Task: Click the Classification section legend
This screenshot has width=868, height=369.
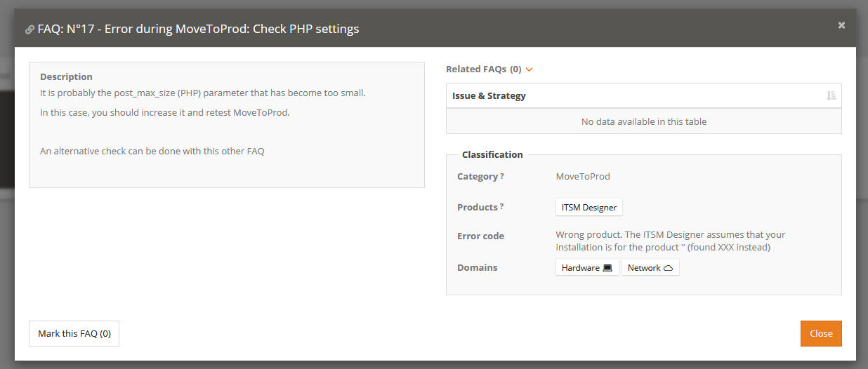Action: point(492,154)
